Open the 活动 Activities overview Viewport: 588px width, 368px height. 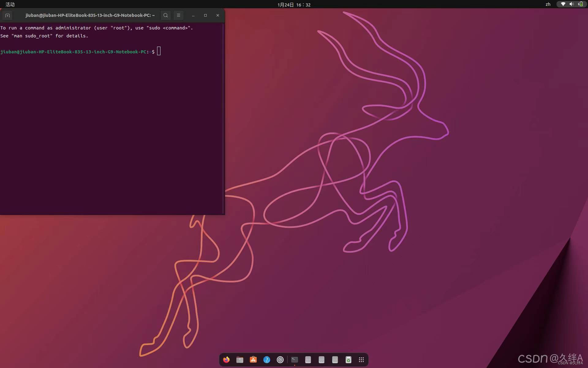point(10,4)
